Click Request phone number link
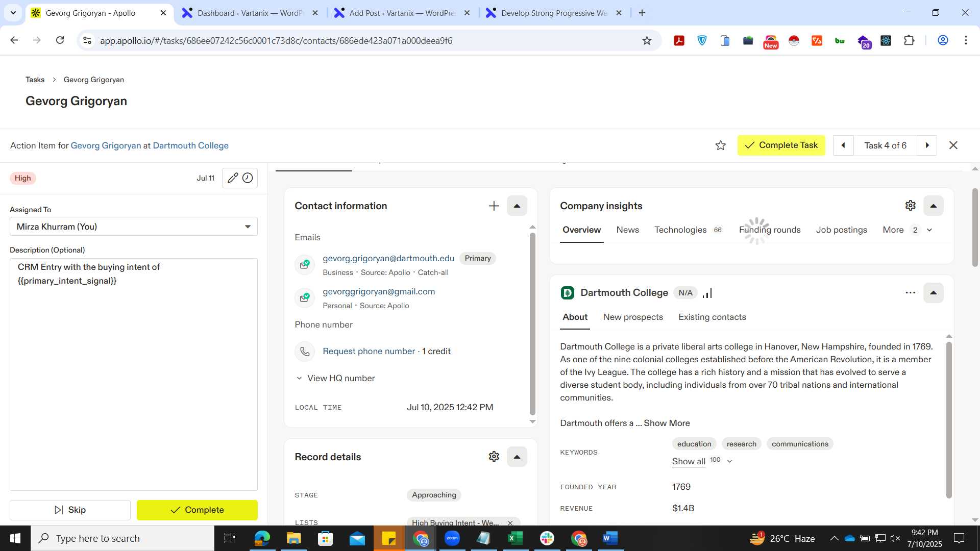Image resolution: width=980 pixels, height=551 pixels. [369, 352]
